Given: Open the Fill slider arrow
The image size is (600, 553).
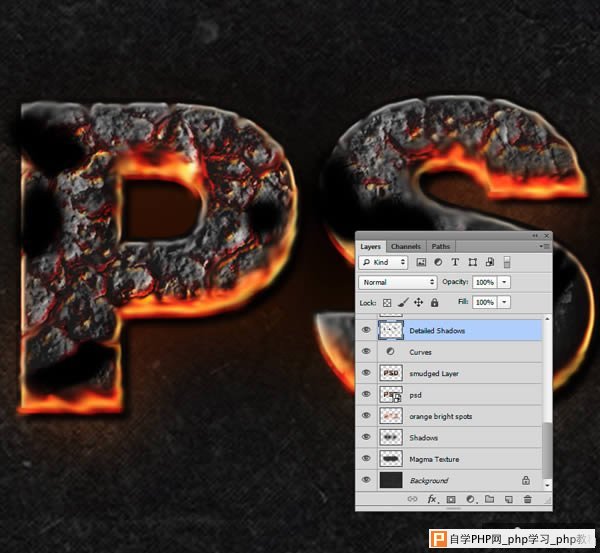Looking at the screenshot, I should point(504,302).
